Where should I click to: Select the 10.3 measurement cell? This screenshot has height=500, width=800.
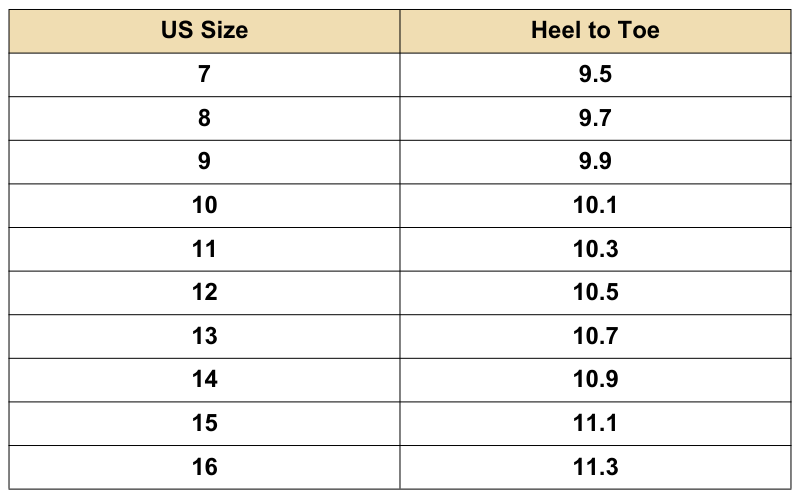pyautogui.click(x=595, y=248)
